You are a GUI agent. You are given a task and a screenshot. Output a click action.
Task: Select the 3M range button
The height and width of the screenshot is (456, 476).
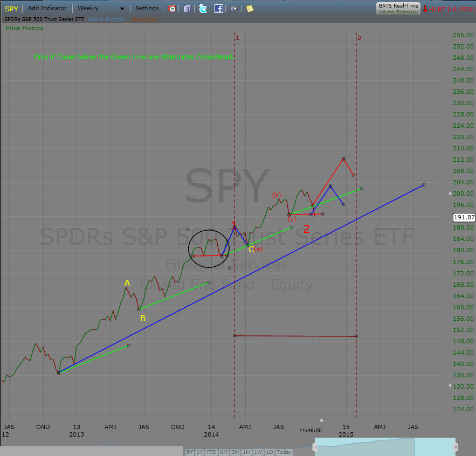pyautogui.click(x=235, y=452)
